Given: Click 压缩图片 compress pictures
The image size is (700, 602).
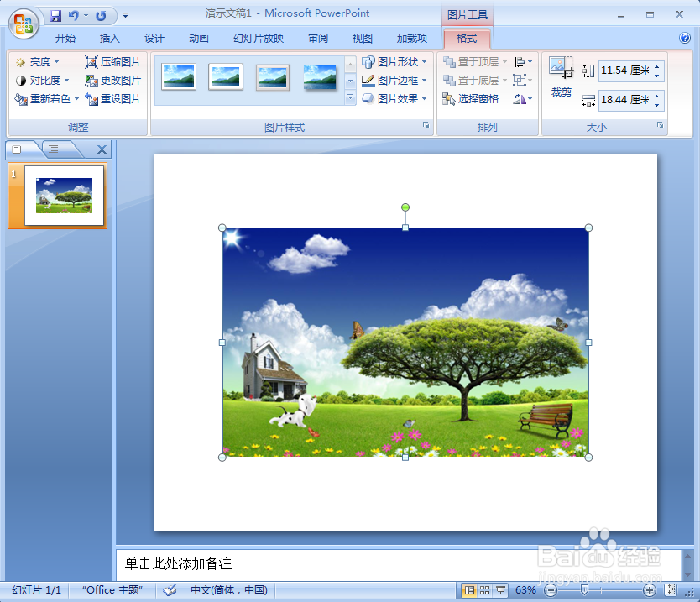Looking at the screenshot, I should point(113,61).
